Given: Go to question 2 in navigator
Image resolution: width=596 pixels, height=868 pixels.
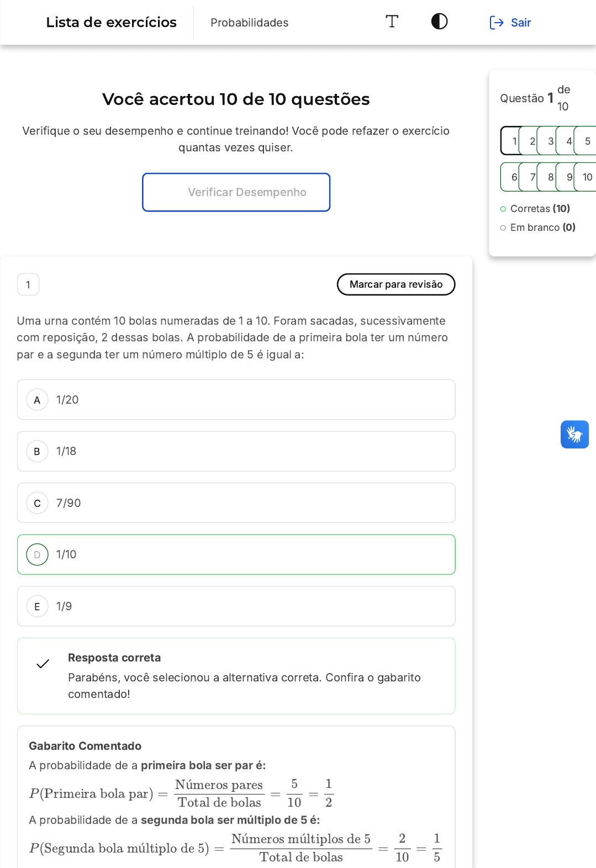Looking at the screenshot, I should 531,141.
